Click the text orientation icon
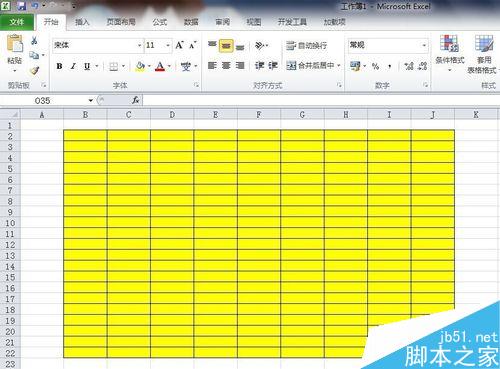This screenshot has height=369, width=500. point(260,45)
